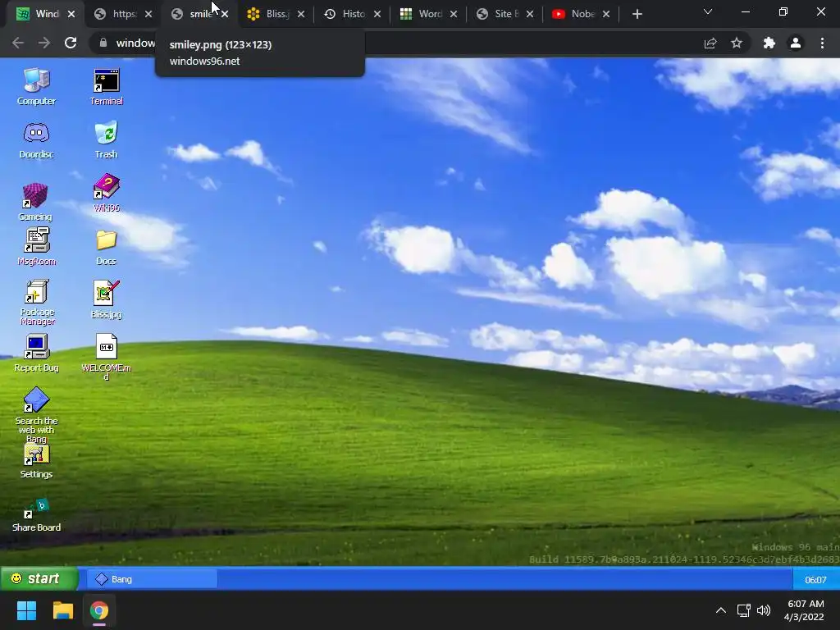Image resolution: width=840 pixels, height=630 pixels.
Task: Open the Report Bug icon
Action: 36,353
